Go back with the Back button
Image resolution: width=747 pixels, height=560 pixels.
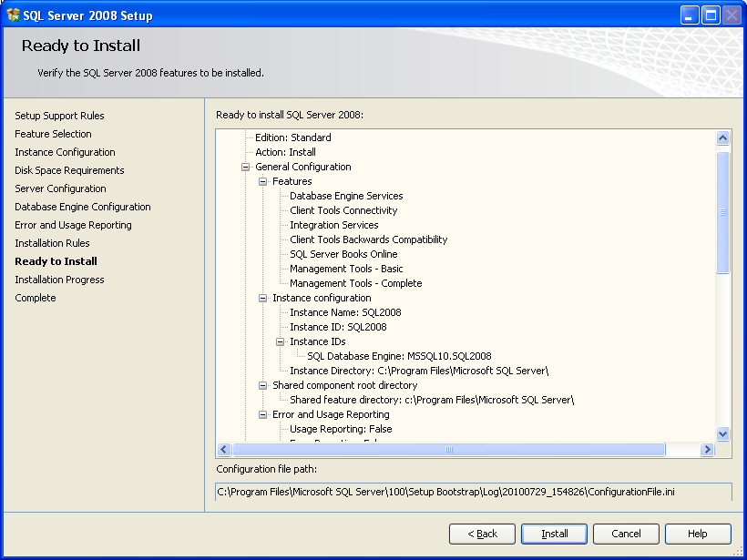pyautogui.click(x=482, y=534)
